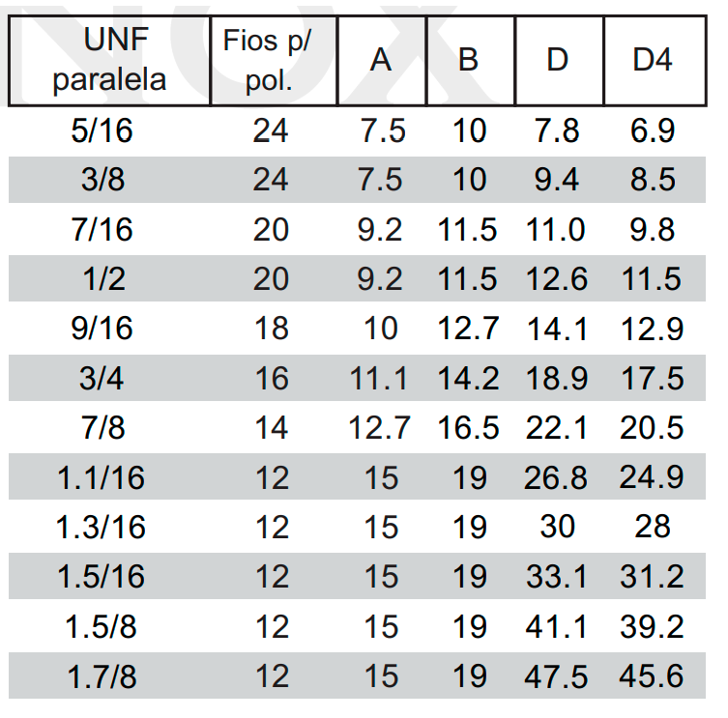Select D value 22.1 in 7/8 row

tap(556, 427)
